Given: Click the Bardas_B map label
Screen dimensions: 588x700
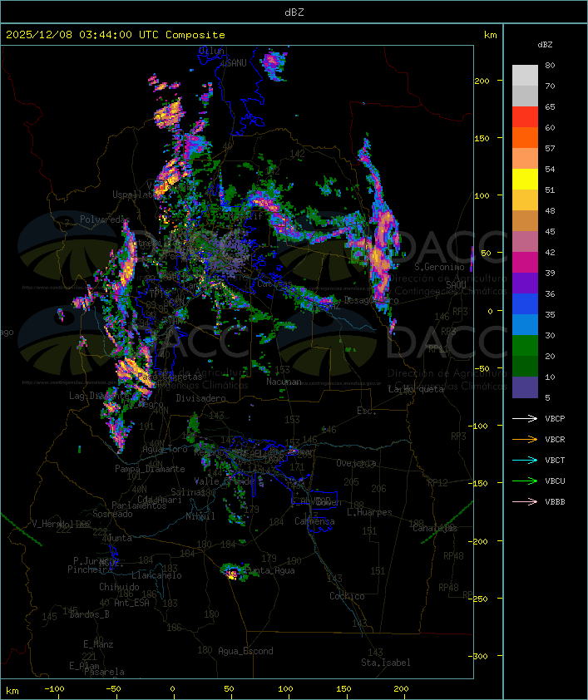Looking at the screenshot, I should 89,614.
